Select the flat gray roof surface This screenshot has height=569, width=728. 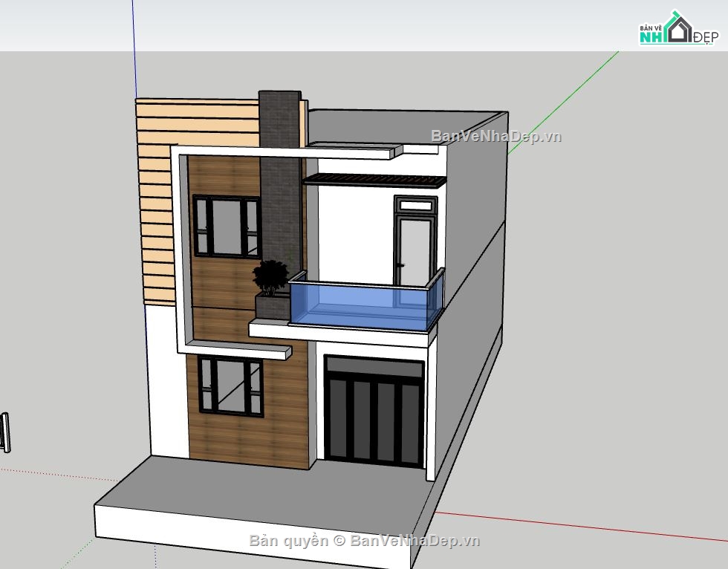[405, 125]
